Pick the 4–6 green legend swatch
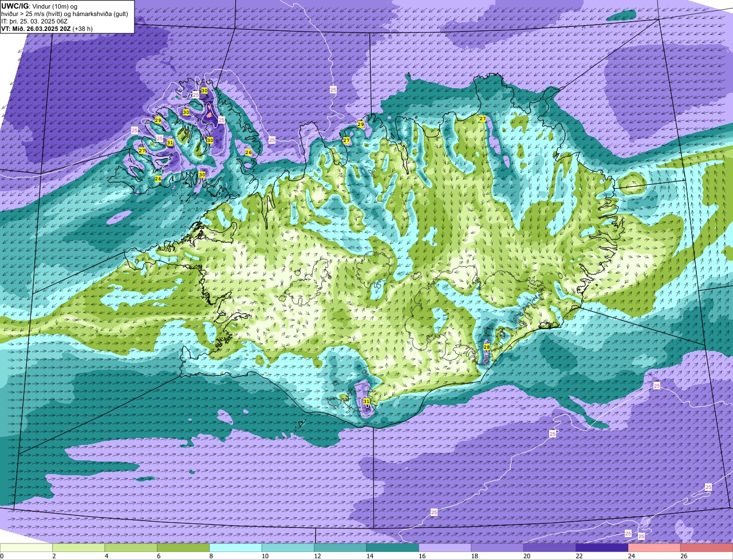 [x=131, y=548]
